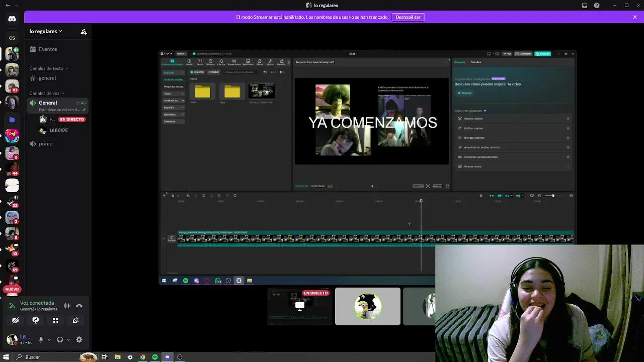Image resolution: width=644 pixels, height=362 pixels.
Task: Select the CapCut Texto tab
Action: click(x=200, y=62)
